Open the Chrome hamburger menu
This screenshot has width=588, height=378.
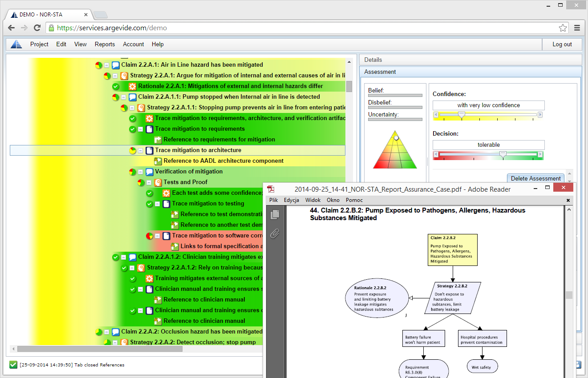point(577,28)
